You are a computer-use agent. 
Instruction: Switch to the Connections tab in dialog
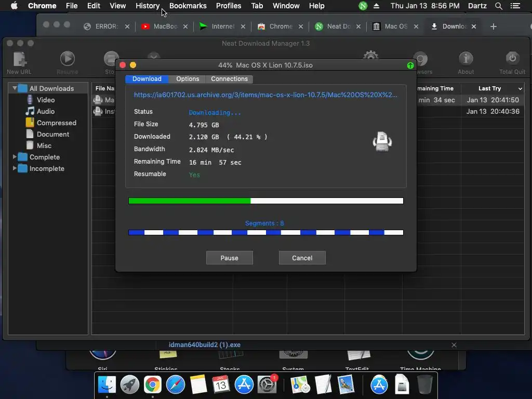[229, 79]
